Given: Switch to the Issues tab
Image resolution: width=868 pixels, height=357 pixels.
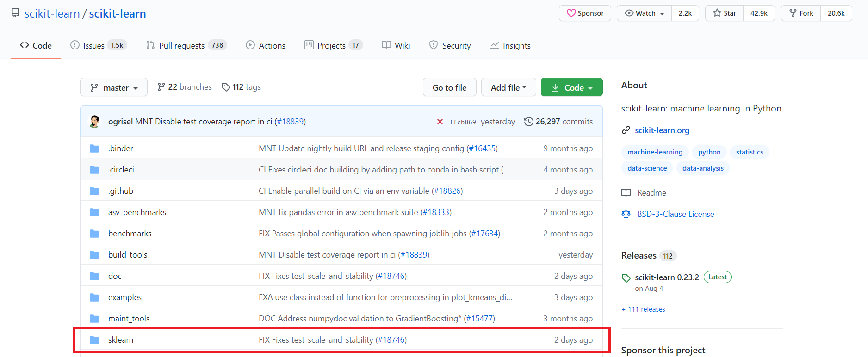Looking at the screenshot, I should click(98, 45).
